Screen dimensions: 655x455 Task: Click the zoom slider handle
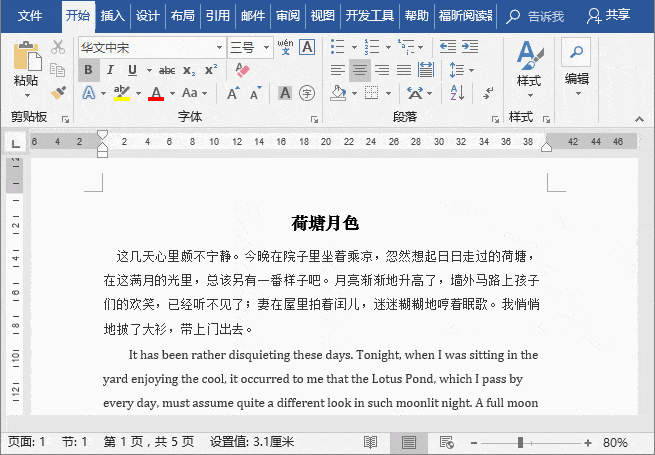pos(520,442)
